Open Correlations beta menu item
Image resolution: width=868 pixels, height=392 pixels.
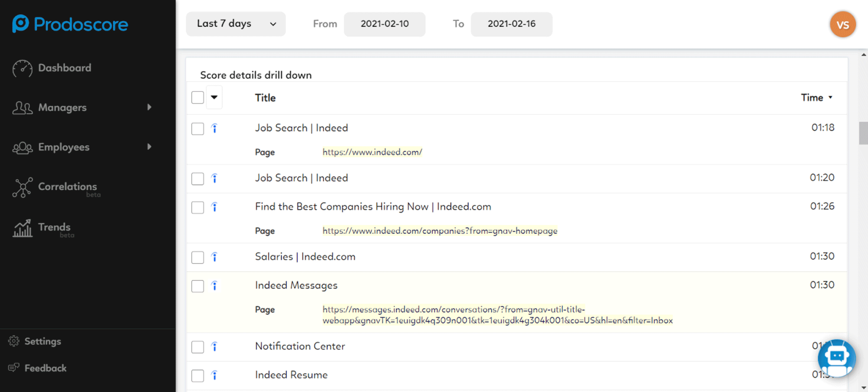(x=68, y=187)
